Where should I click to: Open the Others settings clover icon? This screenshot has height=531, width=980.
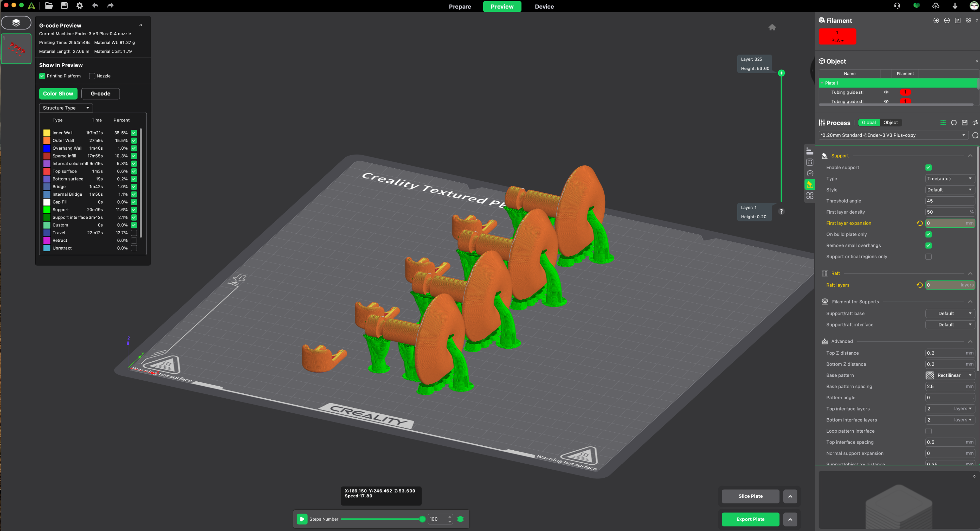coord(809,196)
